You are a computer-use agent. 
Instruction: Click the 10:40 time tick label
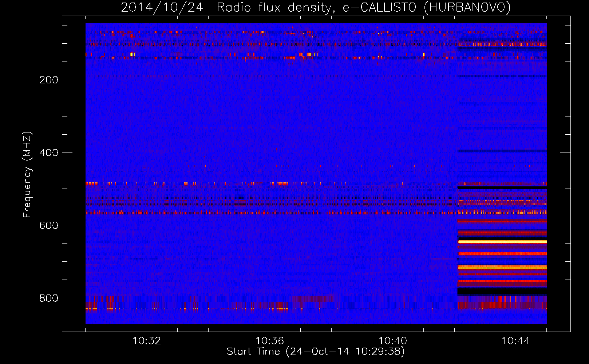pyautogui.click(x=393, y=341)
